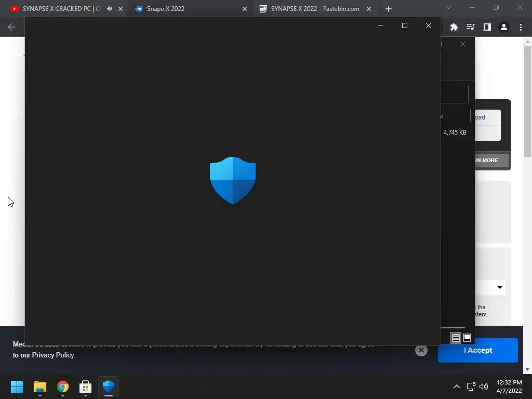This screenshot has height=399, width=532.
Task: Open Chrome three-dot menu
Action: pyautogui.click(x=521, y=27)
